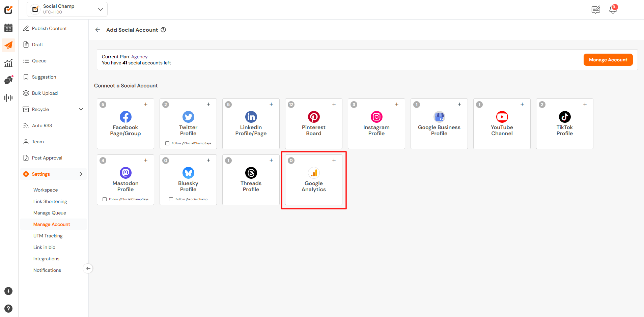Open the Team menu item
The image size is (644, 317).
click(38, 142)
